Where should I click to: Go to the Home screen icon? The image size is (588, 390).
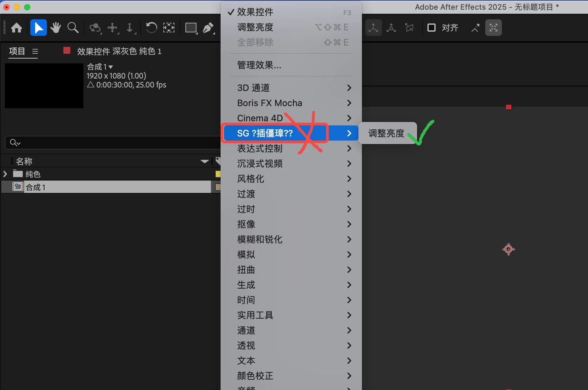click(17, 28)
